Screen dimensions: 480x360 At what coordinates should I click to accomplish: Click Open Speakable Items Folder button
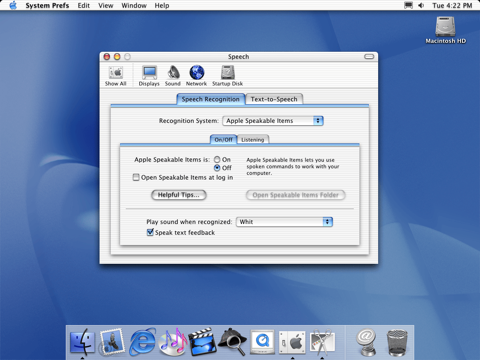[295, 195]
